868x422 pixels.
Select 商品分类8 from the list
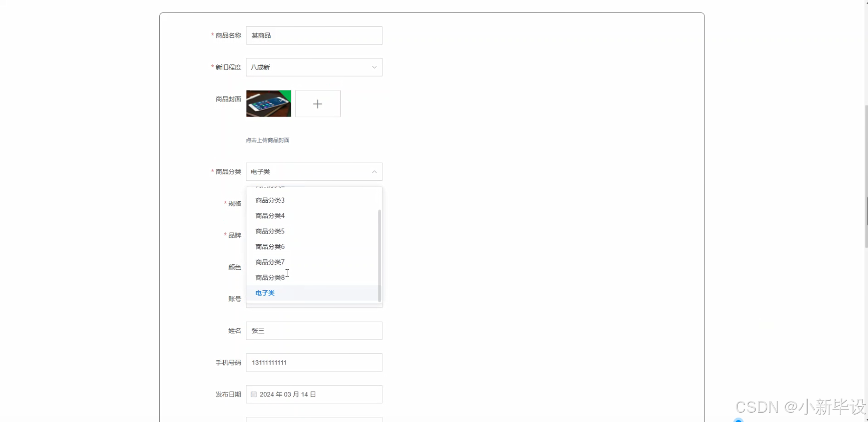pyautogui.click(x=313, y=277)
